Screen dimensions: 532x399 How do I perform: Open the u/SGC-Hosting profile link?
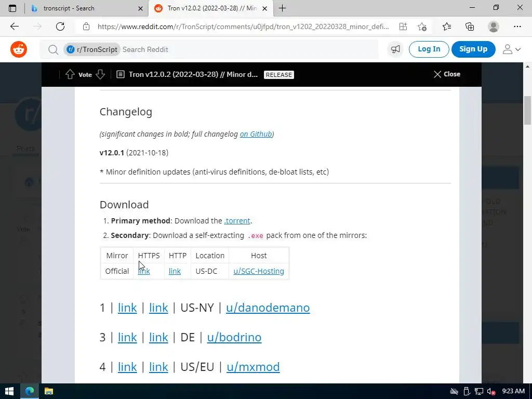click(x=259, y=271)
